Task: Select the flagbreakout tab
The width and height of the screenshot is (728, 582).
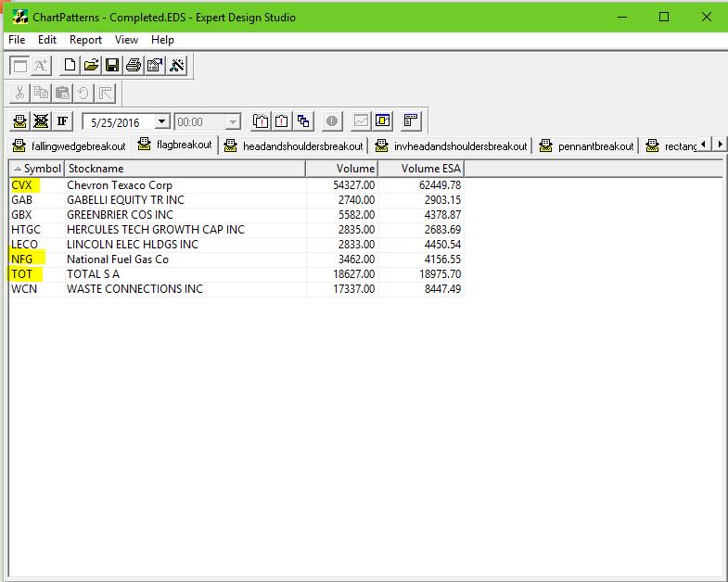Action: point(175,145)
